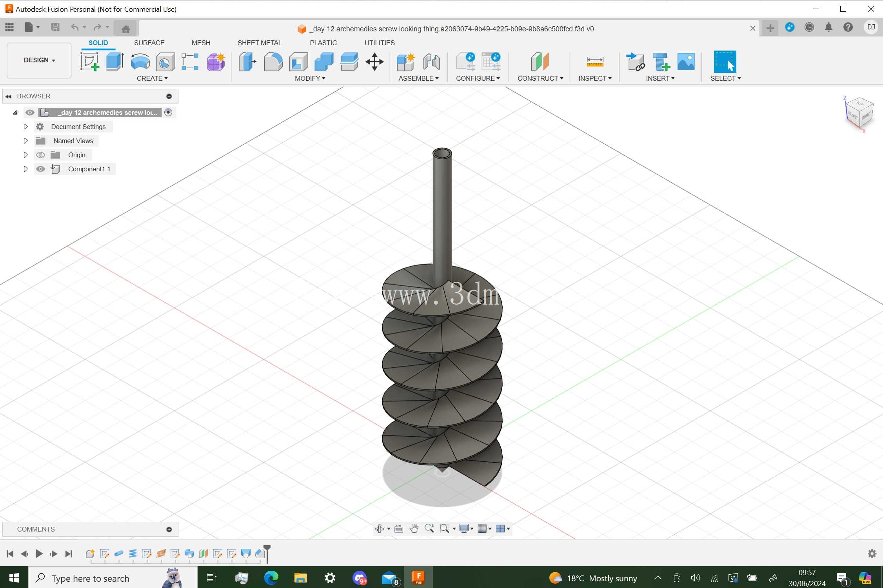Select the Shell tool icon
This screenshot has width=883, height=588.
[299, 62]
